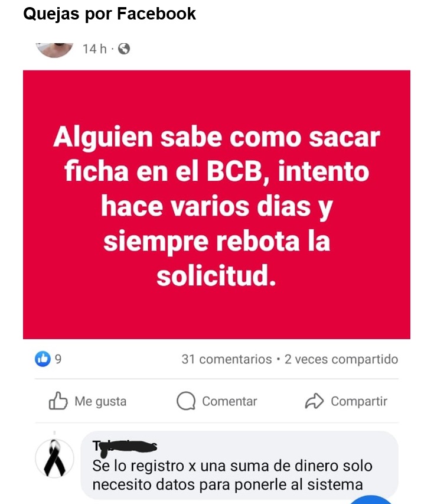Viewport: 434px width, 504px height.
Task: Open the blue like reaction icon
Action: click(x=43, y=359)
